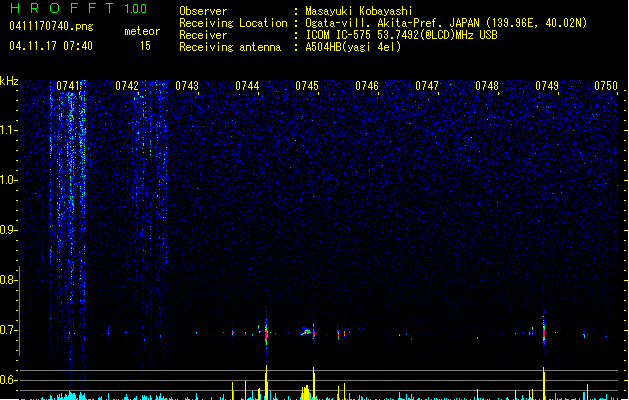The width and height of the screenshot is (629, 400).
Task: Click the 0.7 kHz axis label
Action: 9,330
